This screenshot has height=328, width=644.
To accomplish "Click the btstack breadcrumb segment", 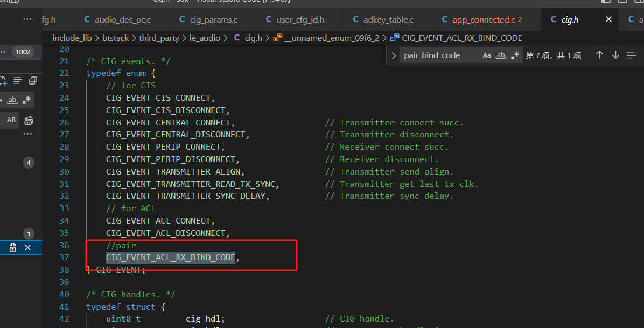I will click(115, 38).
